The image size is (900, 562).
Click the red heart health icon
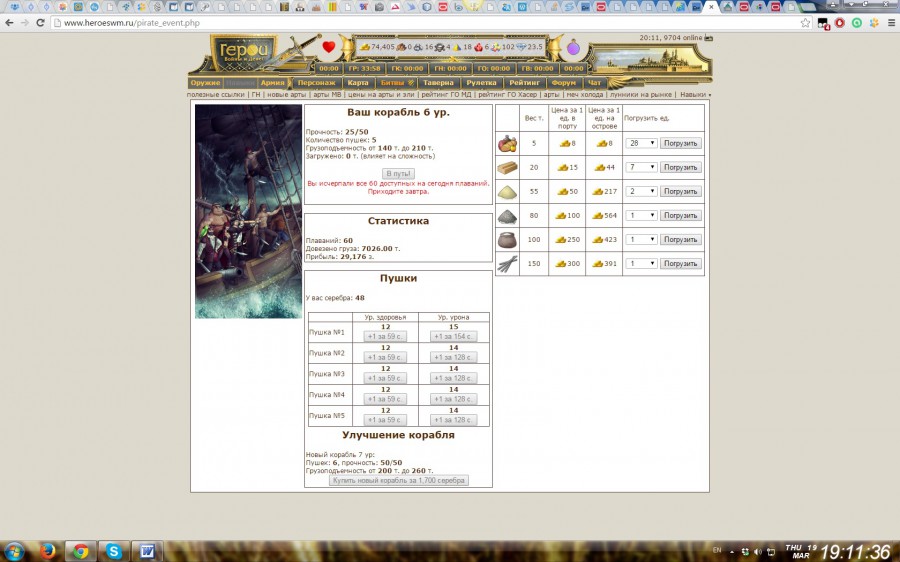(x=329, y=47)
